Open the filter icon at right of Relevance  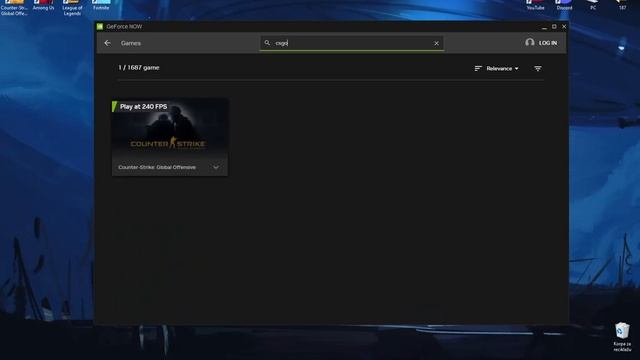click(538, 69)
